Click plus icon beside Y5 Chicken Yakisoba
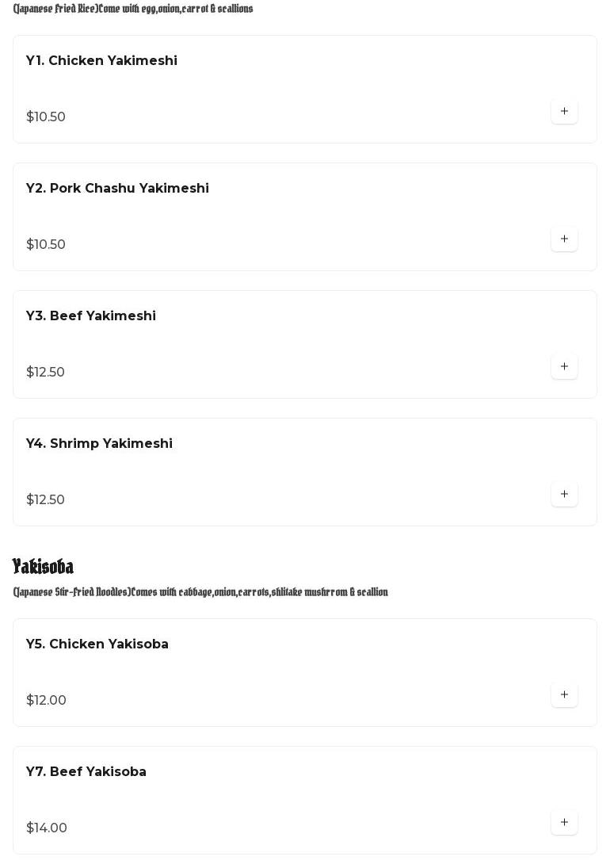Viewport: 610px width, 868px height. click(564, 695)
